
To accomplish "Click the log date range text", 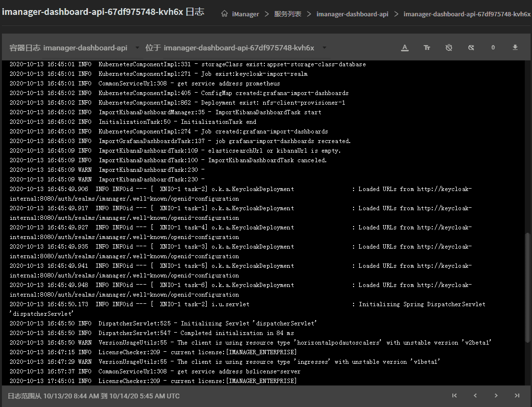I will 94,396.
